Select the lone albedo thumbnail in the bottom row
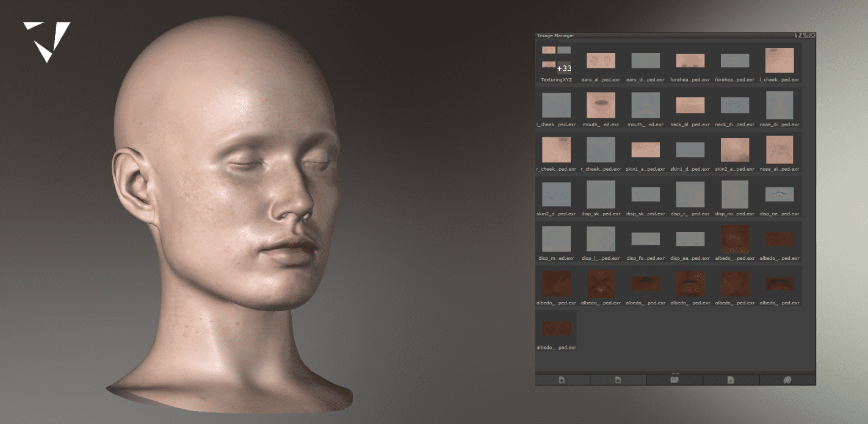The image size is (868, 424). (x=556, y=327)
